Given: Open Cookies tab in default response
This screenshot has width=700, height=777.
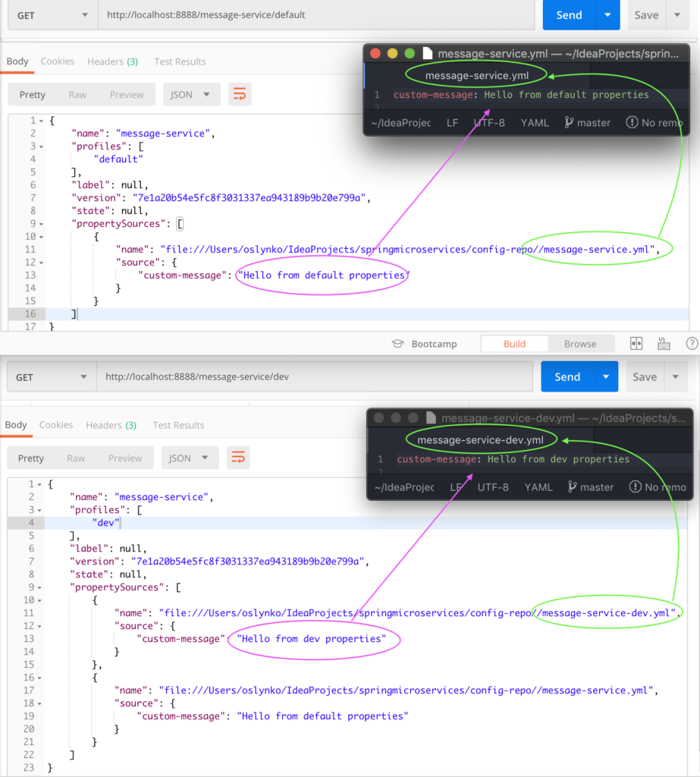Looking at the screenshot, I should [x=58, y=61].
